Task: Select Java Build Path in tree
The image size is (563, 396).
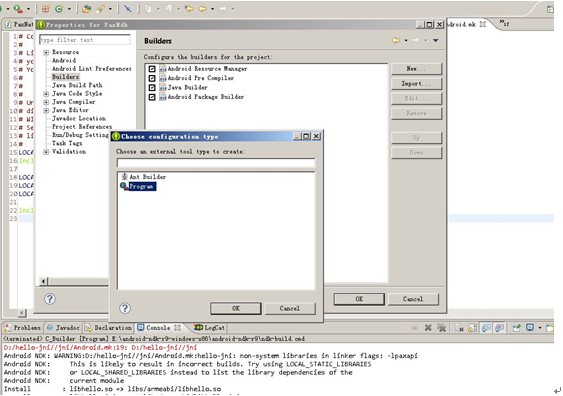Action: pos(77,85)
